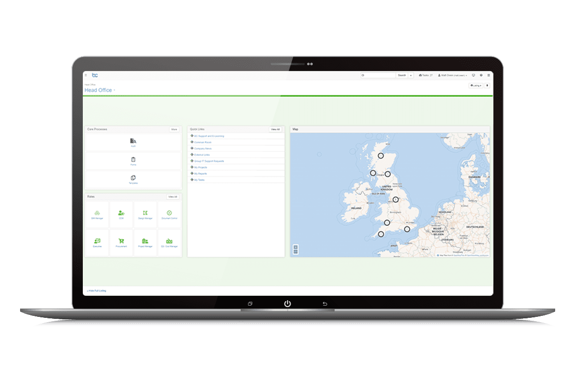This screenshot has height=382, width=588.
Task: Select the Document Control role icon
Action: pos(169,213)
